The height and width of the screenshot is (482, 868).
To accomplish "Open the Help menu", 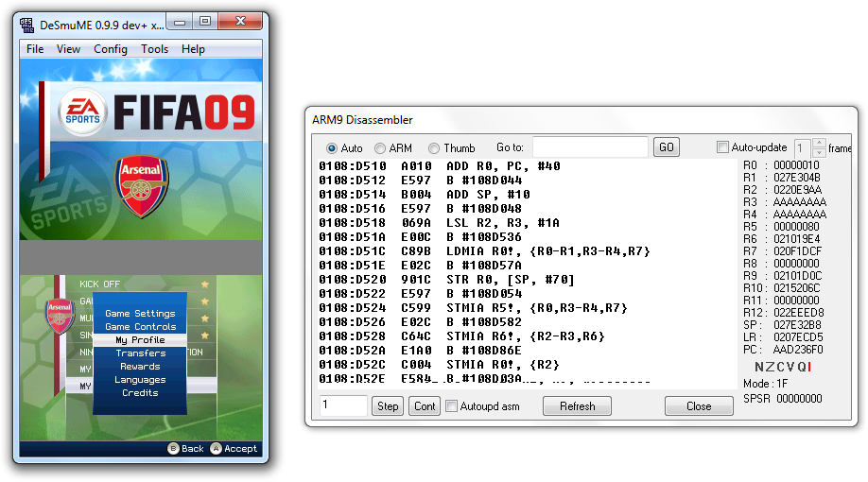I will coord(193,49).
